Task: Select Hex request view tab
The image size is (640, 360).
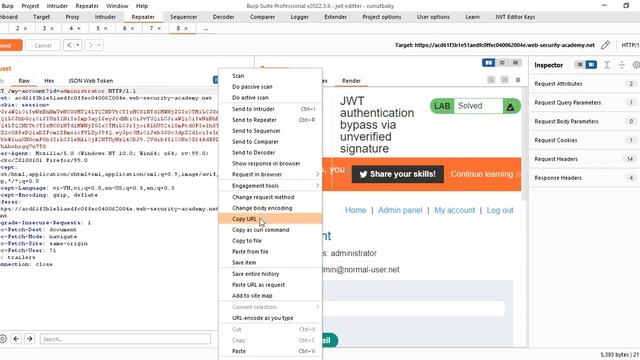Action: [49, 81]
